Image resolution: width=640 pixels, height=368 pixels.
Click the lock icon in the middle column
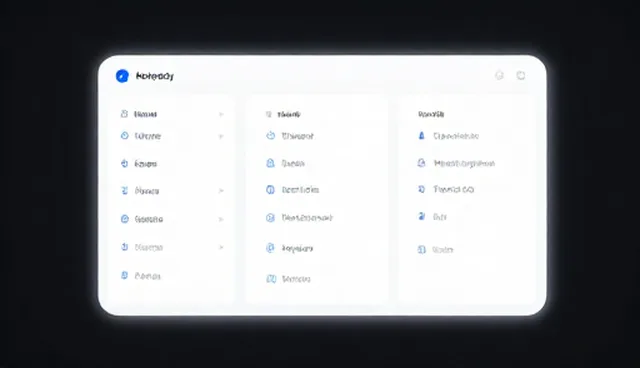coord(270,163)
